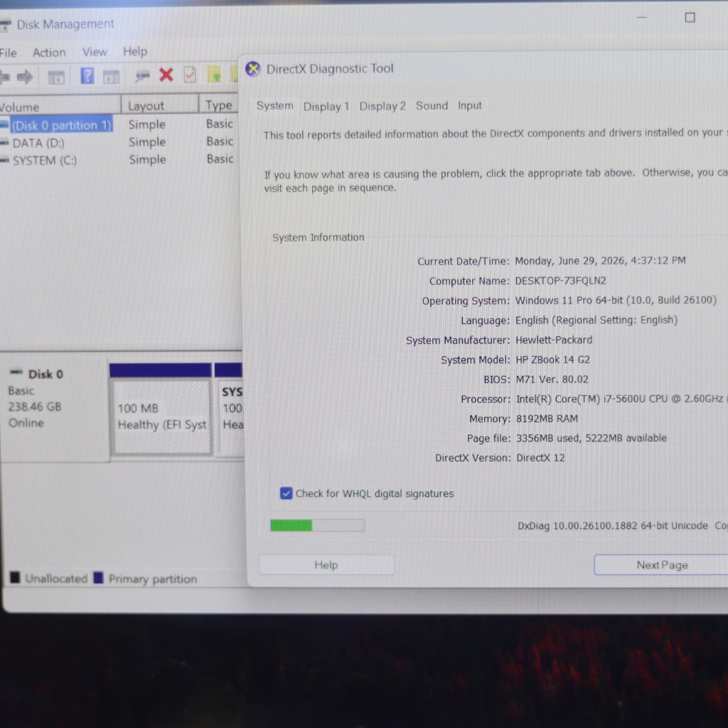Click the Intel Core i7-5600U processor value

[621, 399]
